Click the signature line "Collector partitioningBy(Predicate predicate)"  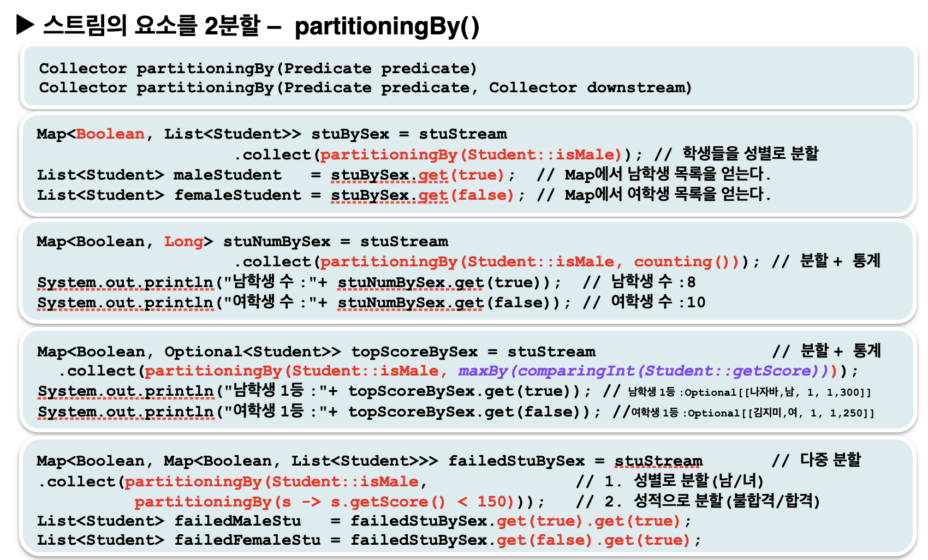pyautogui.click(x=258, y=68)
